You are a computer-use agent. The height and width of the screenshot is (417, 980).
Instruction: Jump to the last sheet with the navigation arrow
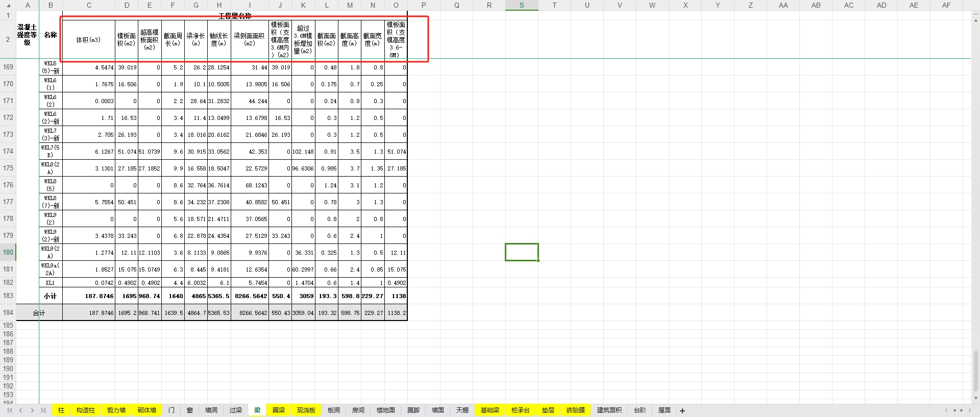(43, 410)
